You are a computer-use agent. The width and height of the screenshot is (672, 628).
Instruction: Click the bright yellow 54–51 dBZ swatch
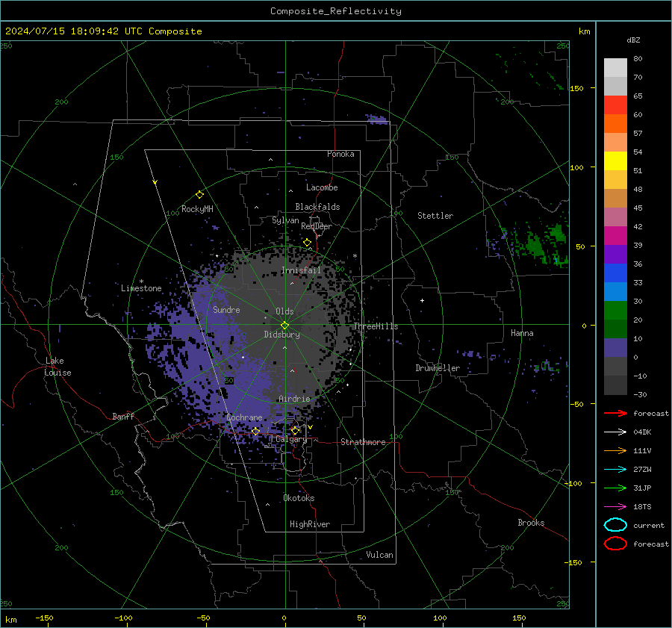[x=615, y=161]
